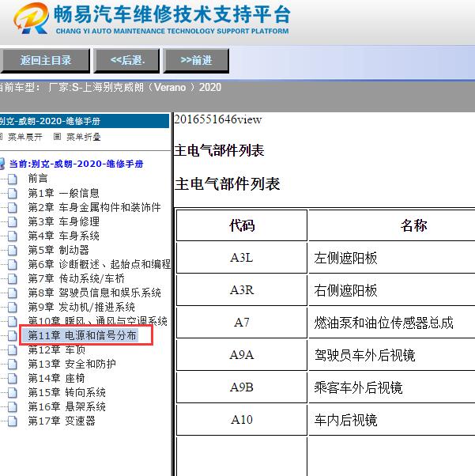Image resolution: width=475 pixels, height=476 pixels.
Task: Open 第9章 发动机/推进系统
Action: pyautogui.click(x=81, y=307)
